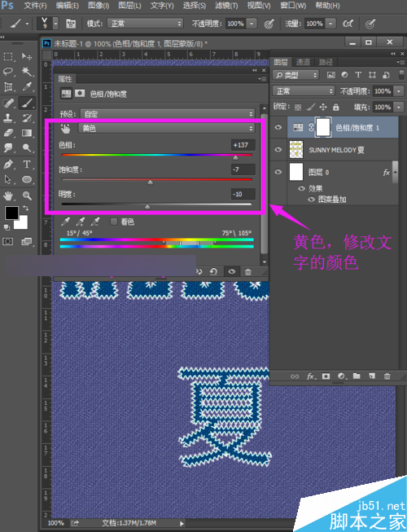Click the Layers panel trash icon
This screenshot has height=532, width=407.
387,376
